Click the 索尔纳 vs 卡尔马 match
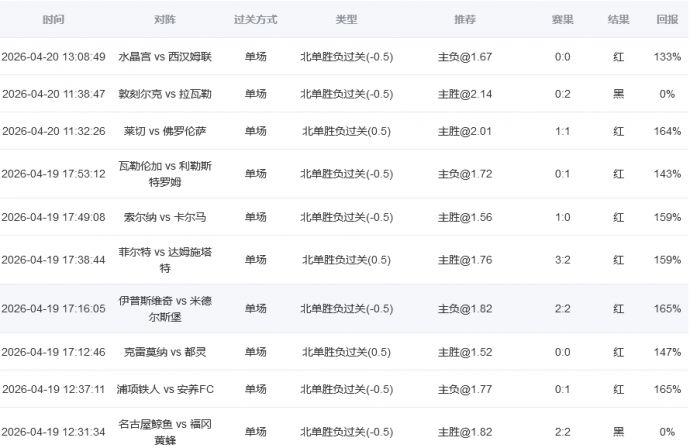 (165, 217)
